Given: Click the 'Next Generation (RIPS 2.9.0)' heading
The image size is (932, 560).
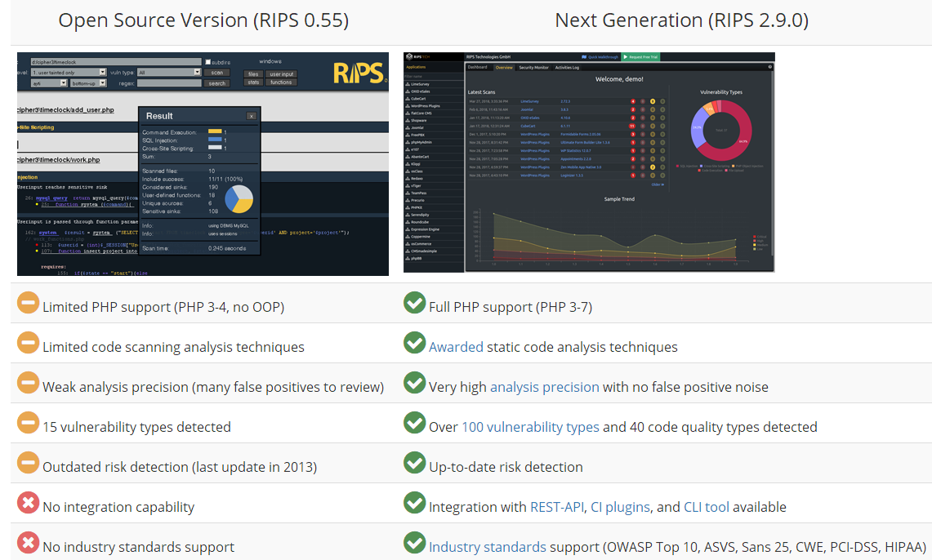Looking at the screenshot, I should [x=682, y=20].
